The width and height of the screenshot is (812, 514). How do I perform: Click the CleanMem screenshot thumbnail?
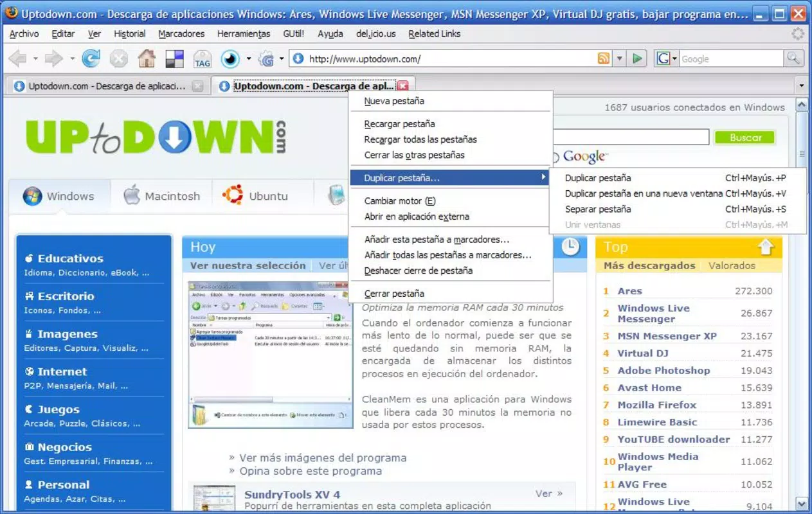click(x=270, y=355)
